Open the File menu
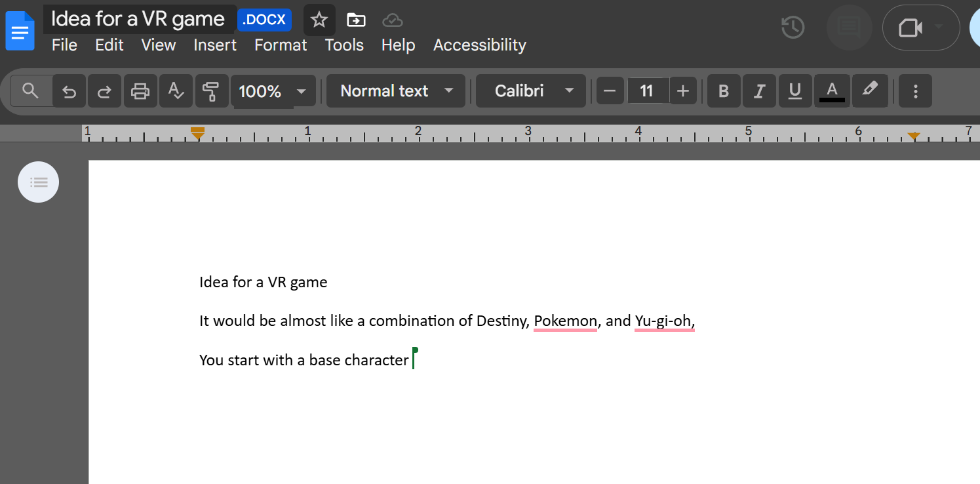 [64, 45]
